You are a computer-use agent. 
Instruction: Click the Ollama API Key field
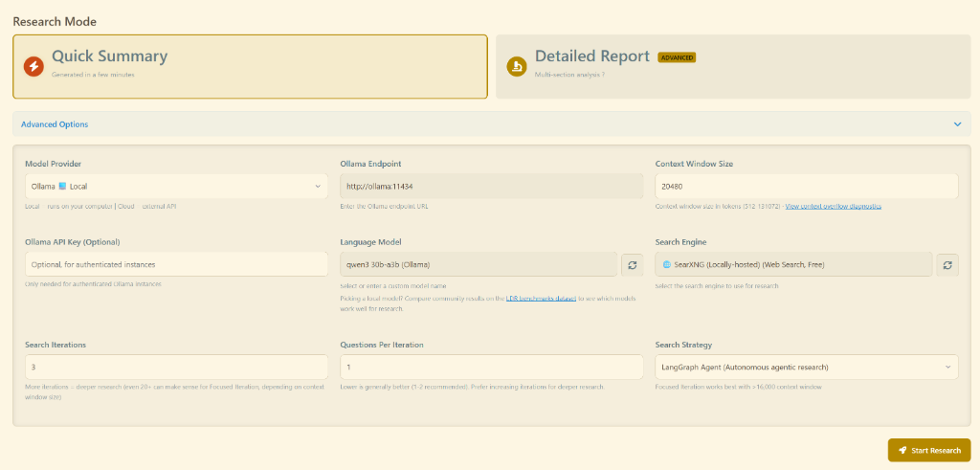(176, 264)
